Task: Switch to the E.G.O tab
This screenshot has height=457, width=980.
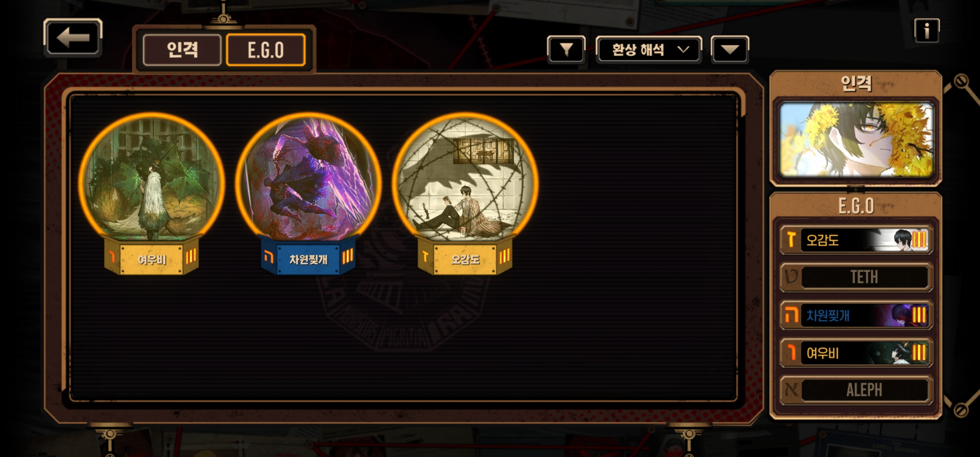Action: point(266,50)
